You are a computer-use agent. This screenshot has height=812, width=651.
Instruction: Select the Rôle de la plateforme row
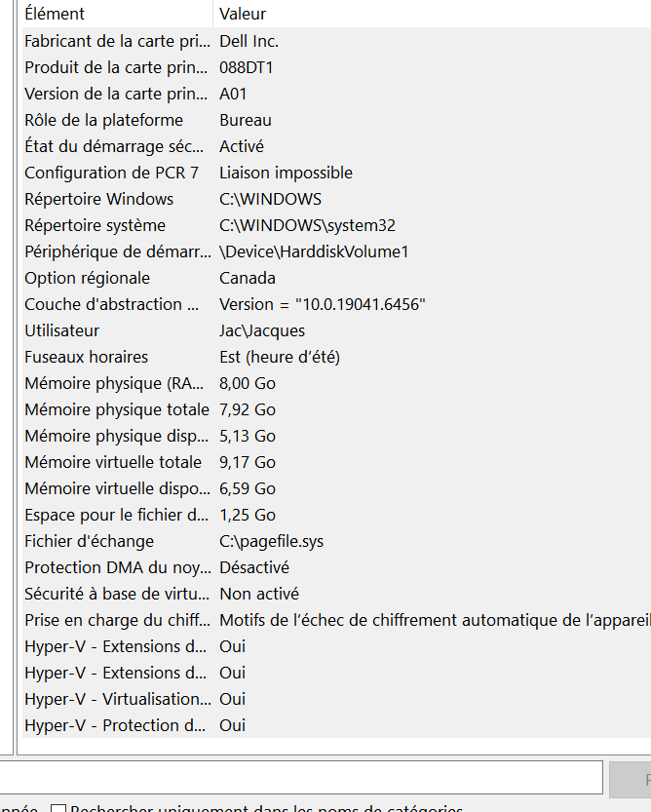tap(336, 120)
